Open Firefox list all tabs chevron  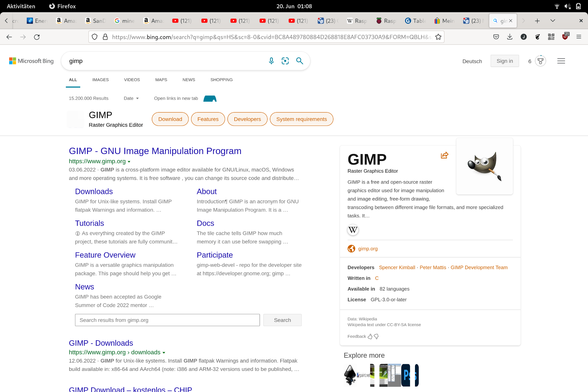[x=552, y=21]
